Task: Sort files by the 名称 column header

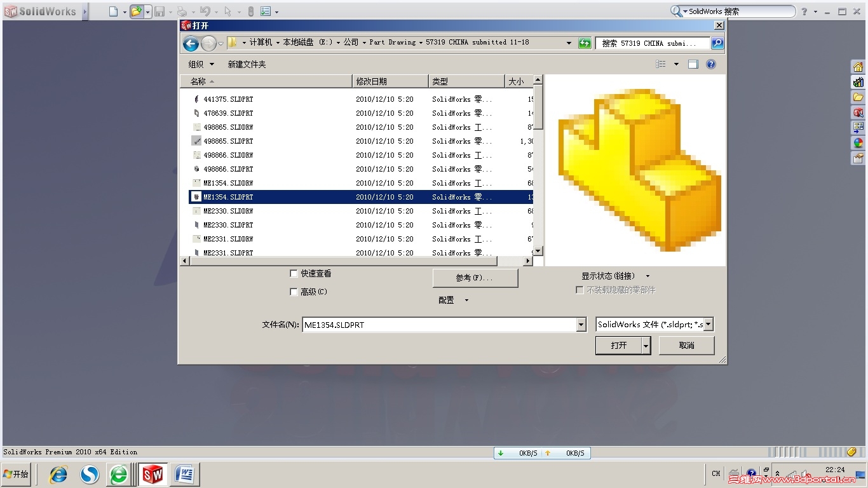Action: coord(266,81)
